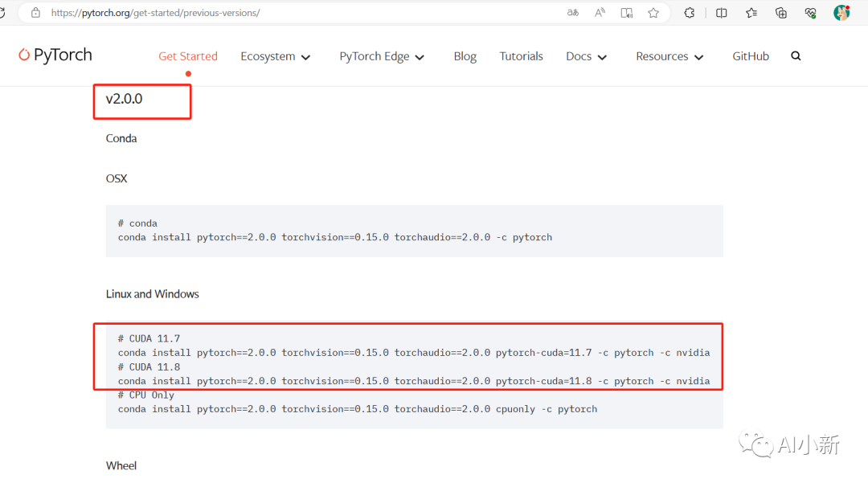The image size is (868, 483).
Task: Click the browser refresh icon
Action: pyautogui.click(x=2, y=12)
